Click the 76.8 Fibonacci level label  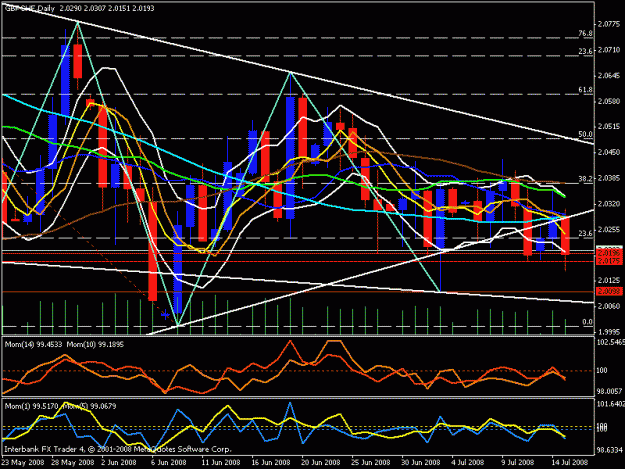pyautogui.click(x=585, y=34)
